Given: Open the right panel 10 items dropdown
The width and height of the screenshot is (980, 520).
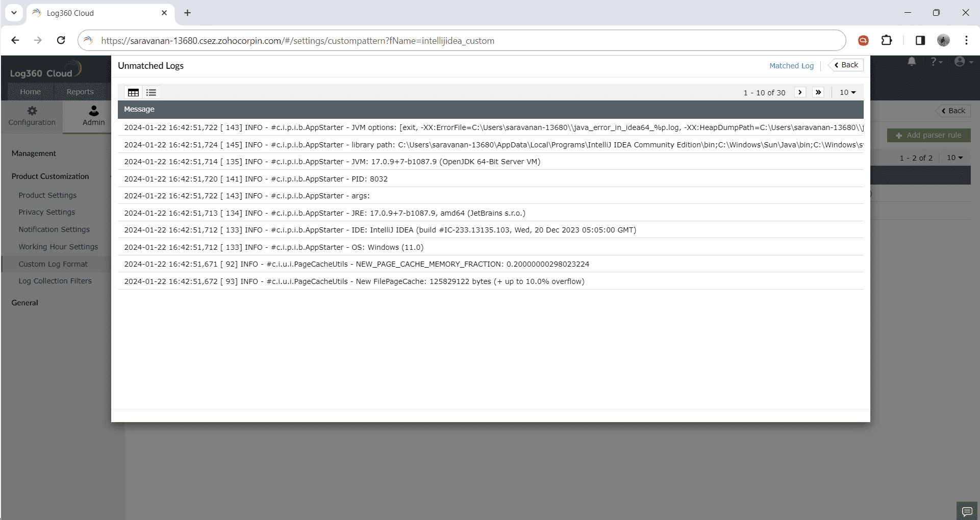Looking at the screenshot, I should [954, 158].
